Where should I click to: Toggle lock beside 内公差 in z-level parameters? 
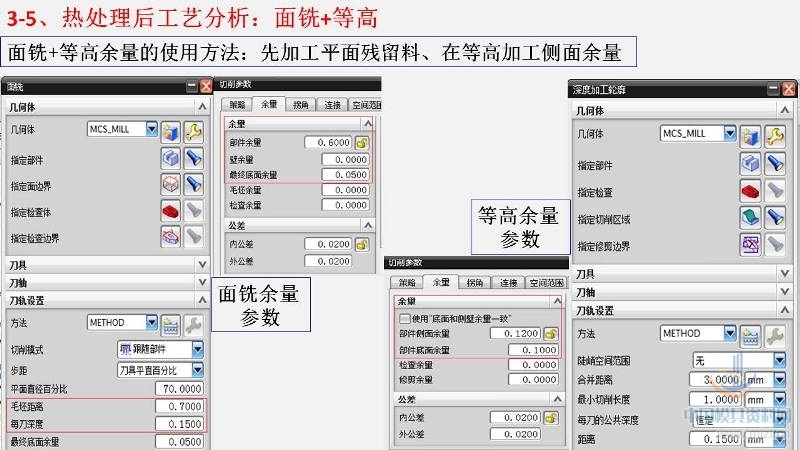tap(551, 418)
